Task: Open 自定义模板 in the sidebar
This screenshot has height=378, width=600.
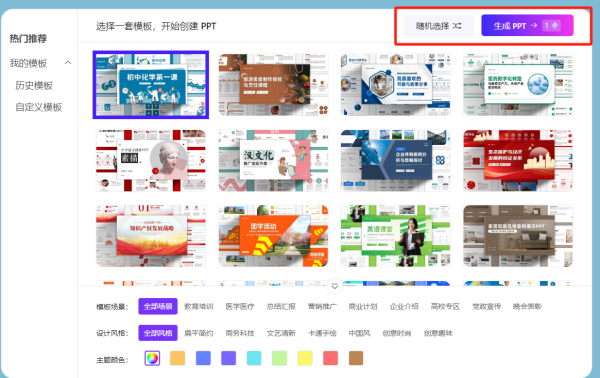Action: 39,107
